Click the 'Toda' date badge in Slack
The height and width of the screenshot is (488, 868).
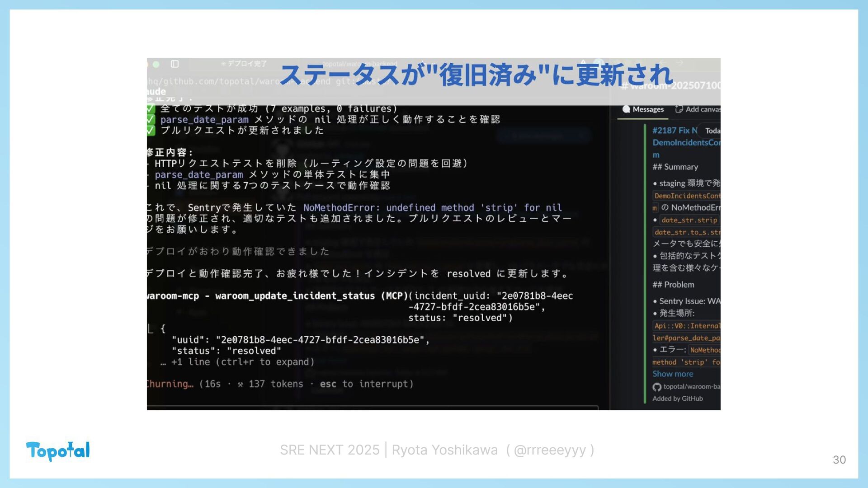pyautogui.click(x=712, y=131)
